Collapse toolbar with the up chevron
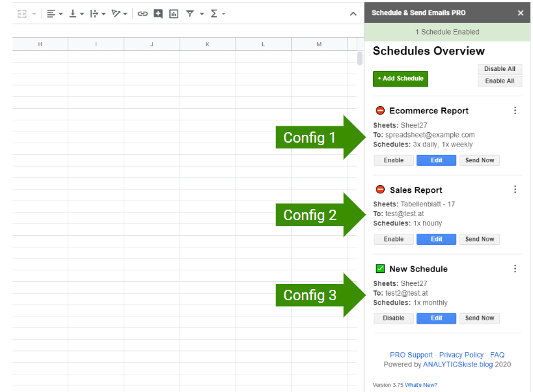533x392 pixels. pyautogui.click(x=353, y=13)
